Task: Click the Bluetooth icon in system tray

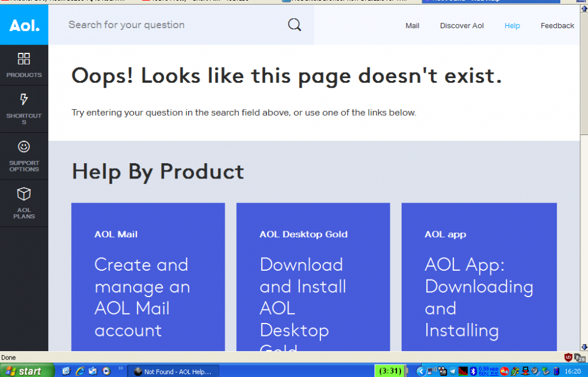Action: click(x=473, y=371)
